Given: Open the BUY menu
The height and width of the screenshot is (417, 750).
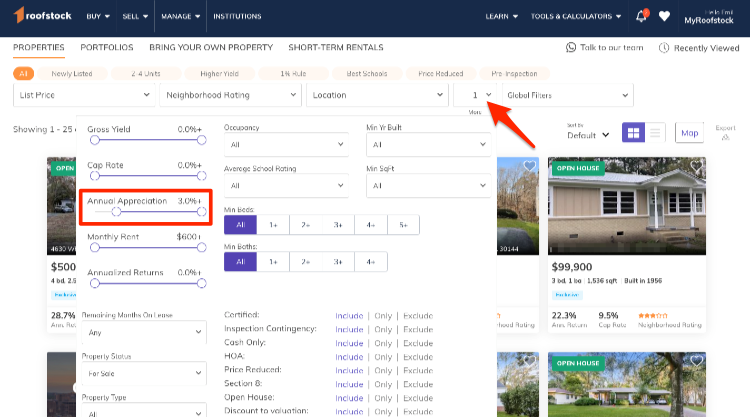Looking at the screenshot, I should [98, 16].
